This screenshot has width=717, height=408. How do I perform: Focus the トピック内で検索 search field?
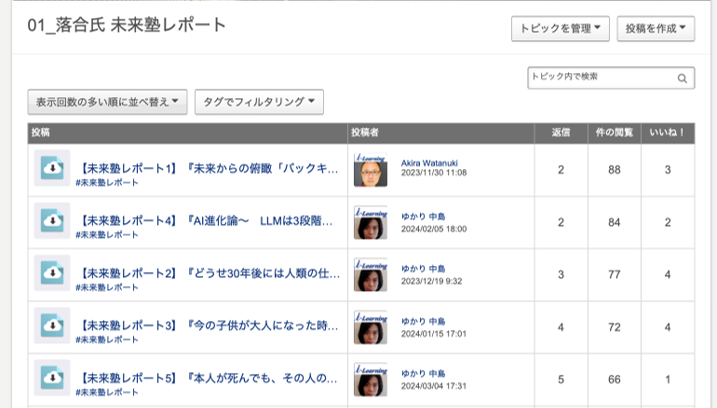coord(600,77)
